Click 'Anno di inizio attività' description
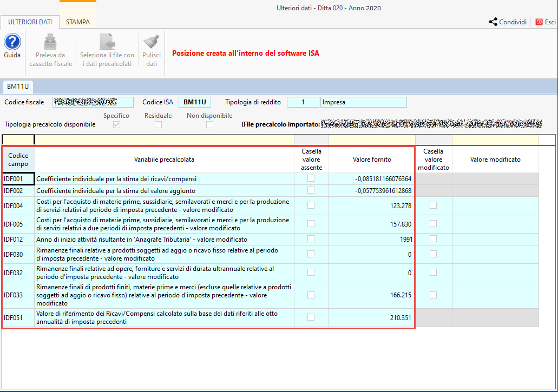This screenshot has height=392, width=558. (x=142, y=240)
